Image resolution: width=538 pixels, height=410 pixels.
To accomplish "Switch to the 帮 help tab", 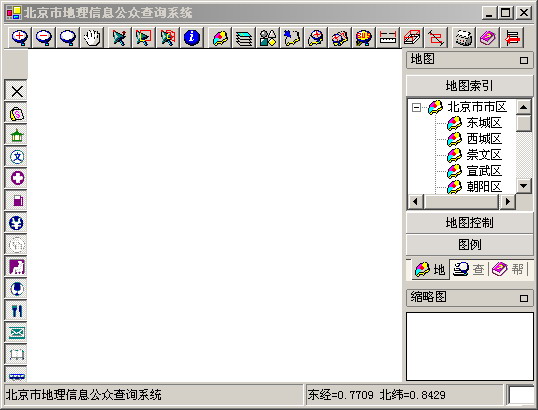I will click(508, 269).
